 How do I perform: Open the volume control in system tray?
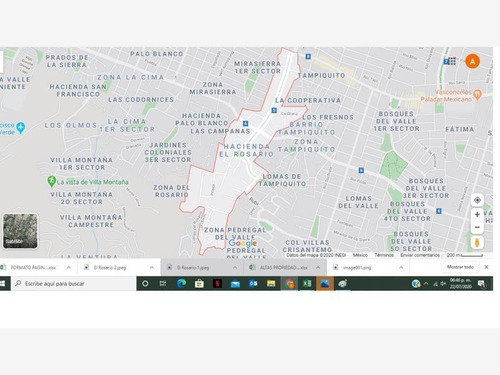(443, 284)
